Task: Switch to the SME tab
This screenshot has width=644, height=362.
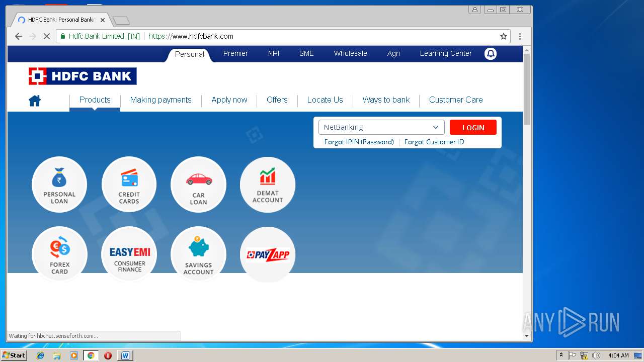Action: click(x=306, y=53)
